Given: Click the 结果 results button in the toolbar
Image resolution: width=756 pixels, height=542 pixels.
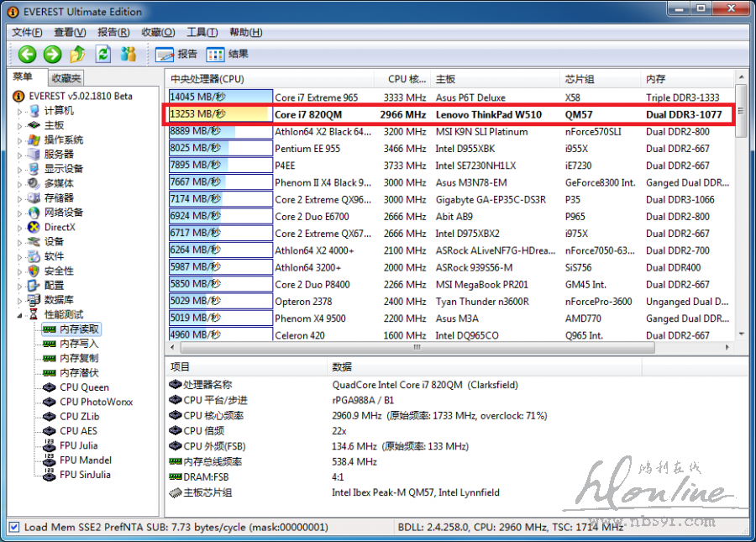Looking at the screenshot, I should pyautogui.click(x=228, y=55).
